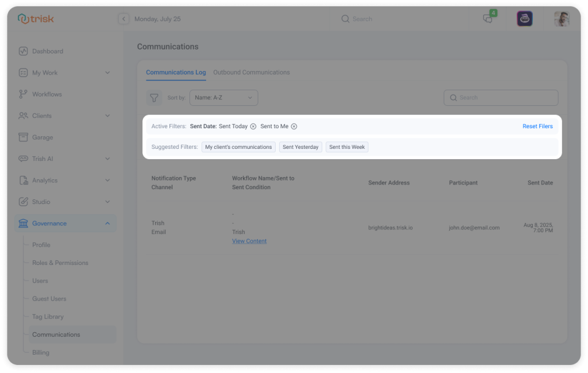
Task: Open the user profile photo
Action: point(561,19)
